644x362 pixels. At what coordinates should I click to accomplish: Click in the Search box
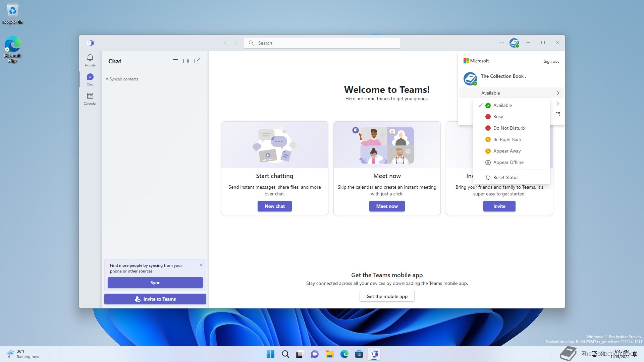click(322, 43)
